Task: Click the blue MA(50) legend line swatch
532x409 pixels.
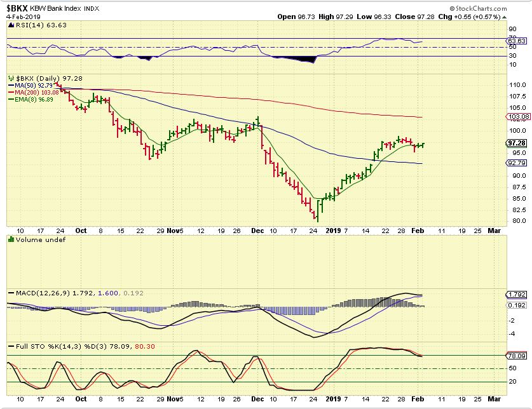Action: (x=11, y=86)
